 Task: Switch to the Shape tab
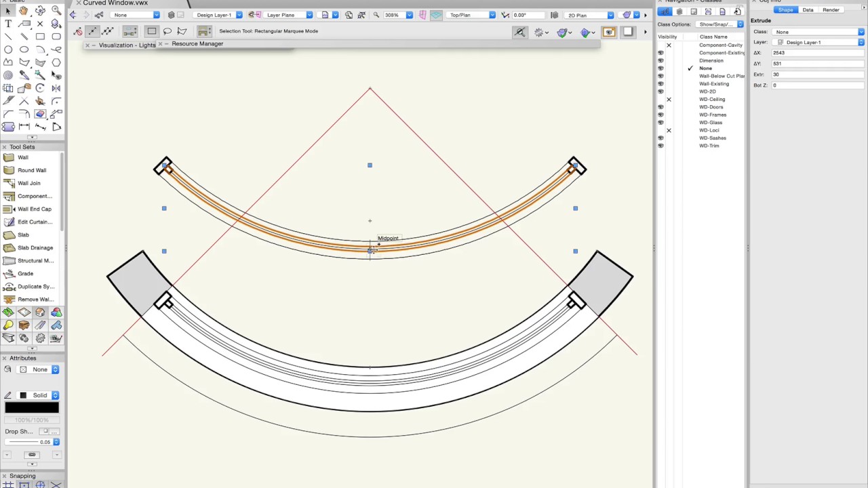785,10
